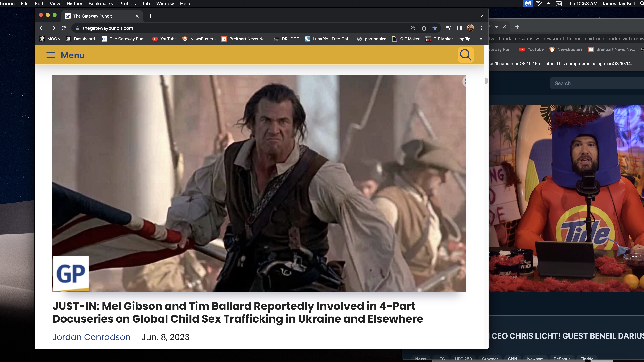Image resolution: width=644 pixels, height=362 pixels.
Task: Open the Window menu
Action: tap(165, 4)
